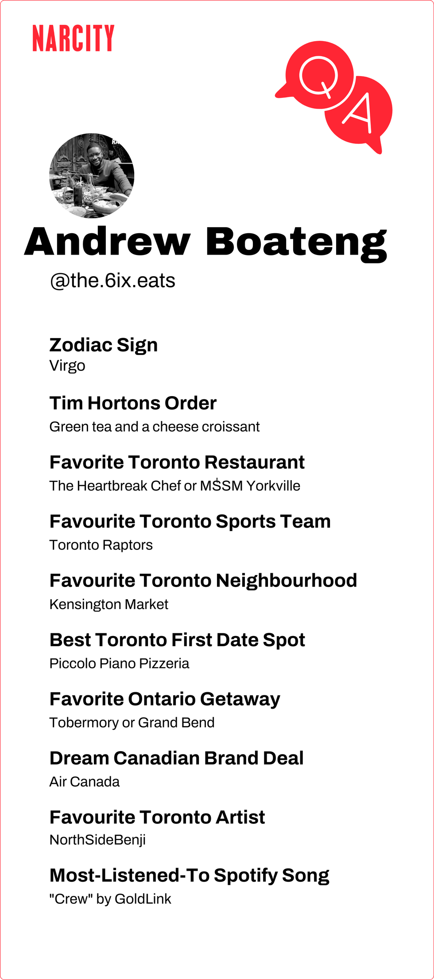Select the Tim Hortons Order heading
The width and height of the screenshot is (434, 980).
133,403
